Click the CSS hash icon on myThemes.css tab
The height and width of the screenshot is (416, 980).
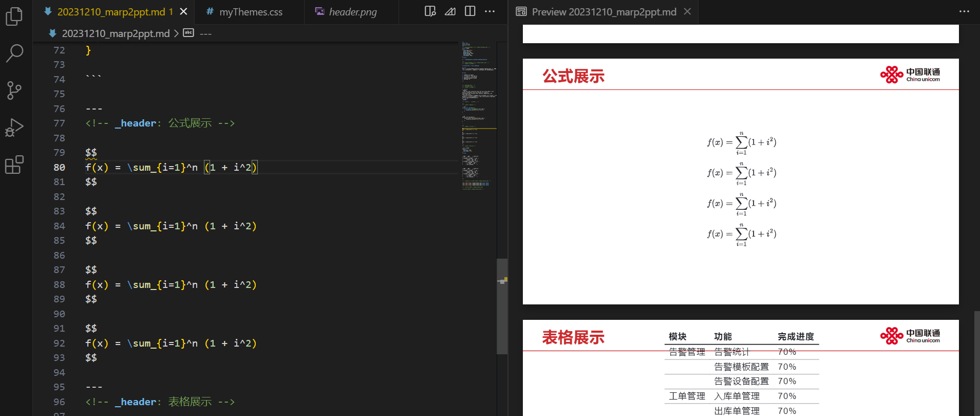pos(210,11)
